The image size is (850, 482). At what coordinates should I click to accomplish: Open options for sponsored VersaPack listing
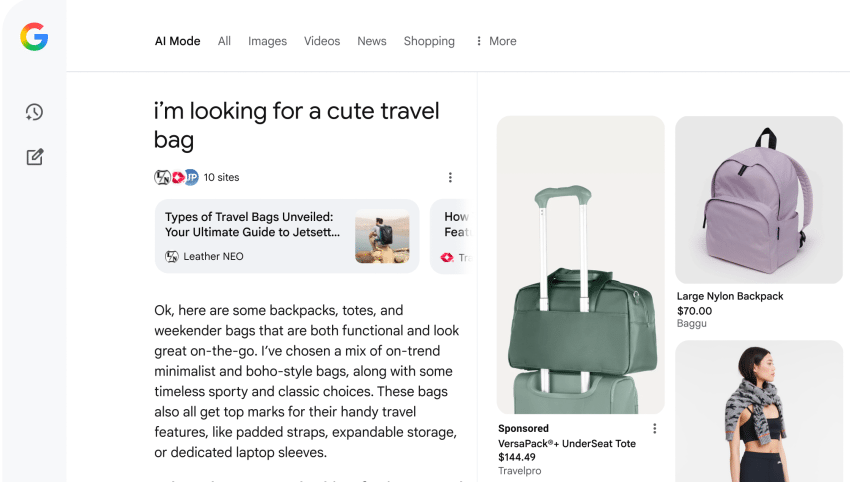[x=655, y=429]
